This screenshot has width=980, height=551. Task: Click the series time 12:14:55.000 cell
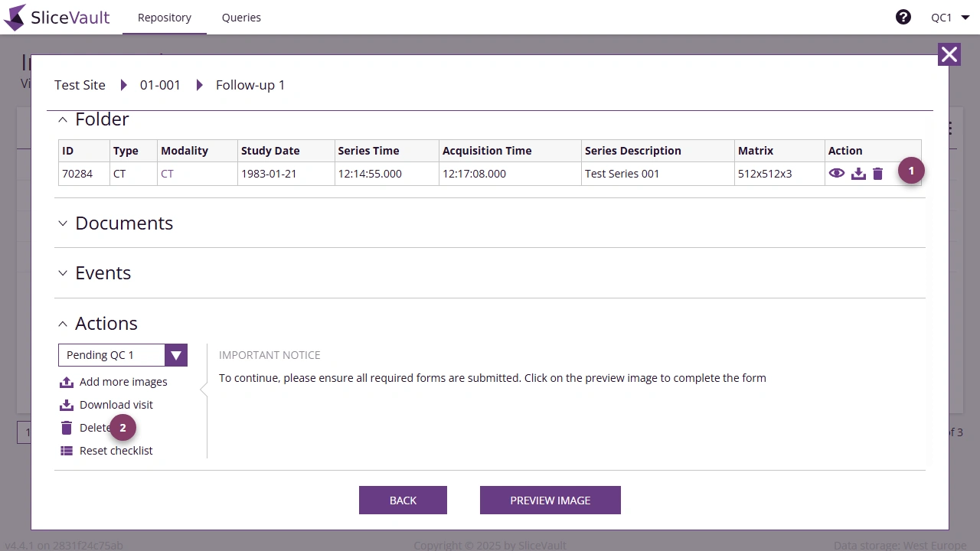[x=387, y=174]
